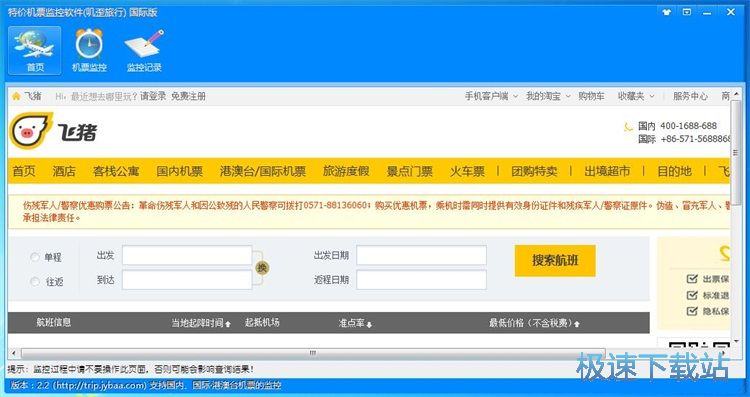The width and height of the screenshot is (750, 397).
Task: Click the 返程日期 input field
Action: (421, 280)
